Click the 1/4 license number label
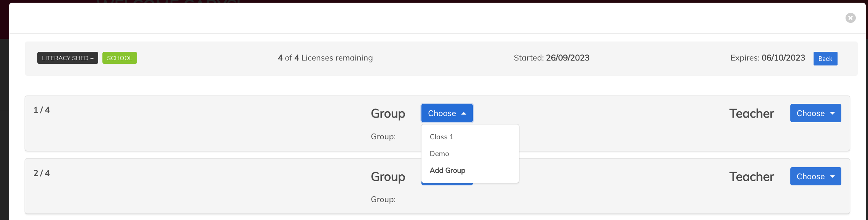 (x=41, y=110)
